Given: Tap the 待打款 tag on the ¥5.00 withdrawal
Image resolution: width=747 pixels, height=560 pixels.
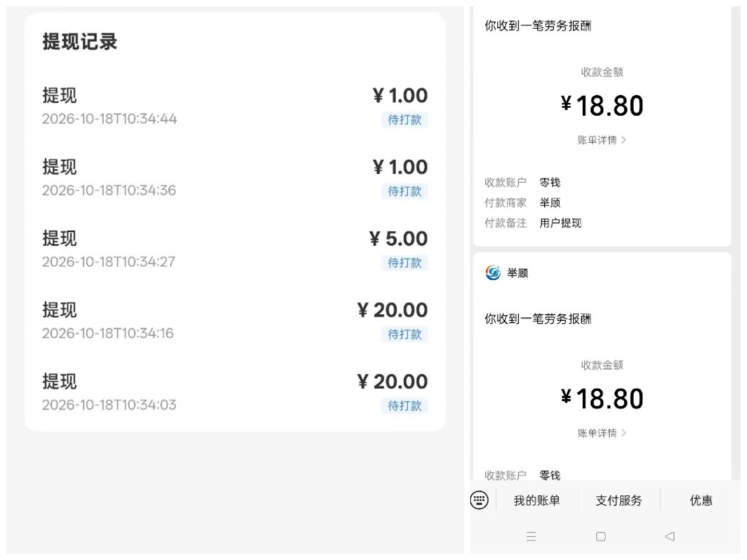Looking at the screenshot, I should pyautogui.click(x=404, y=262).
